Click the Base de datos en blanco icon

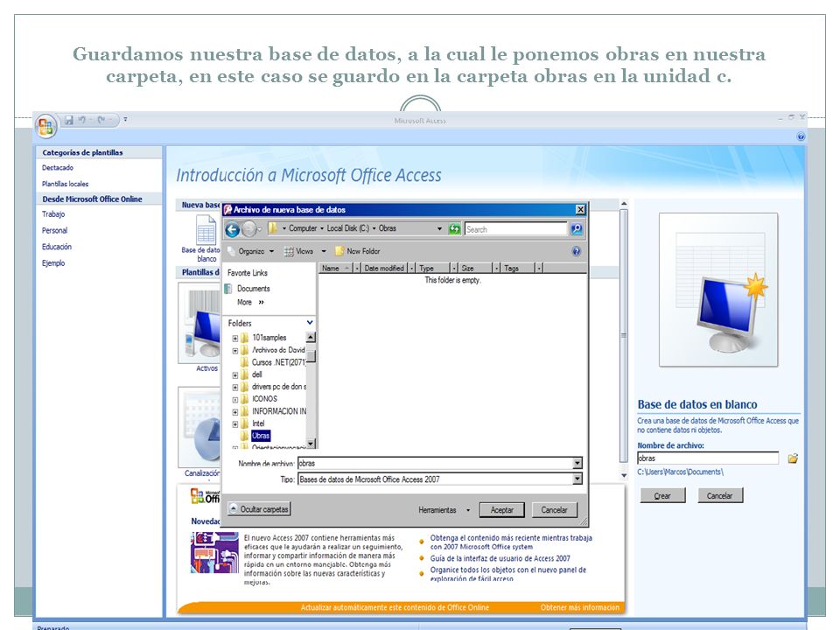[206, 230]
